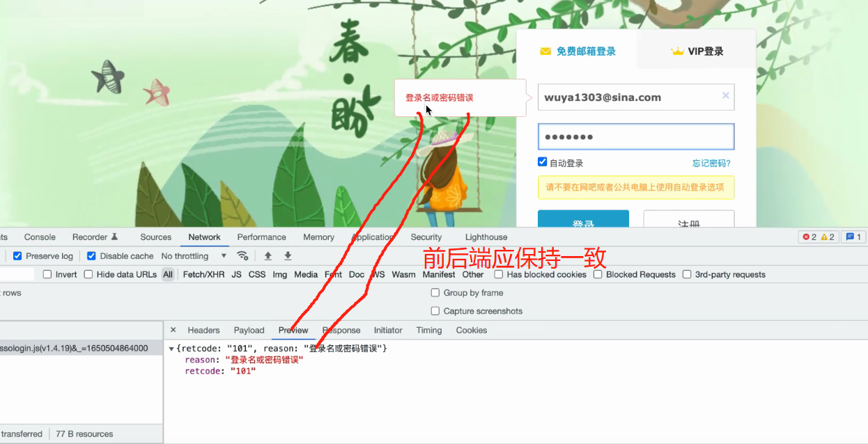Click the envelope icon on 免费邮箱登录 tab
This screenshot has width=868, height=444.
tap(545, 51)
